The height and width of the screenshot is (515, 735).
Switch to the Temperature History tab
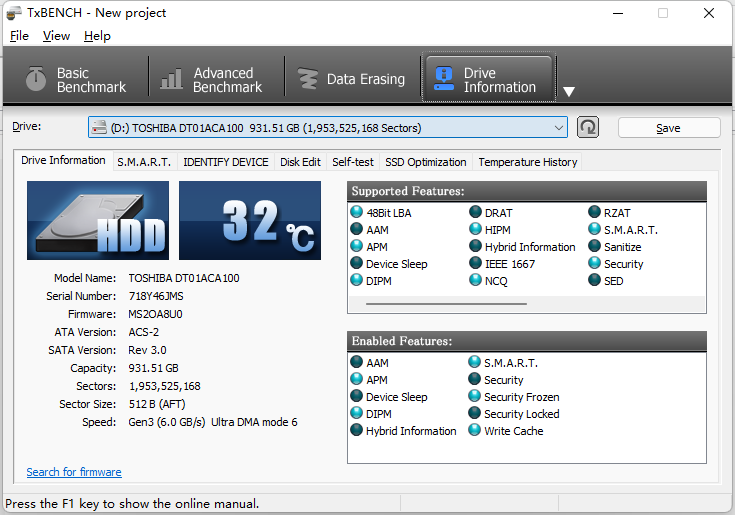[x=527, y=162]
